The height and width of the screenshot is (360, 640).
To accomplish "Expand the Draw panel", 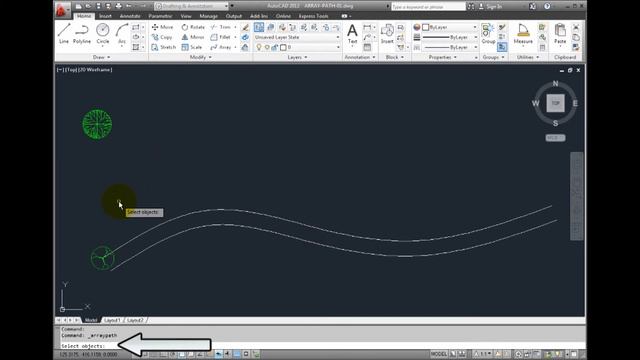I will coord(102,57).
